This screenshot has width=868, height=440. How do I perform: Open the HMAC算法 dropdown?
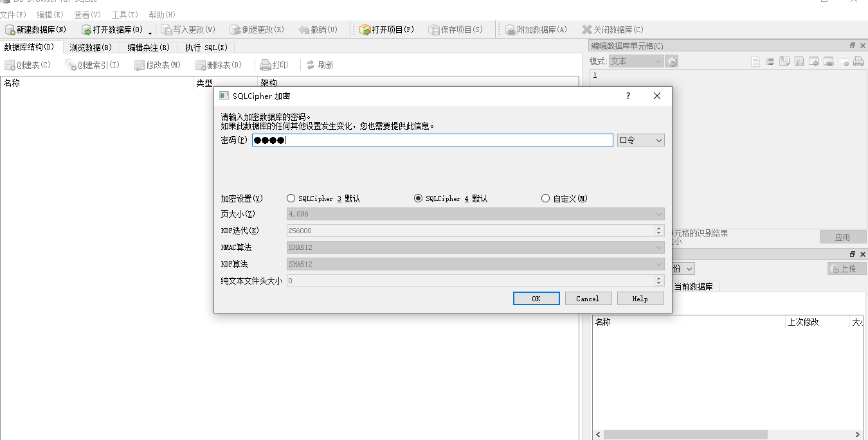coord(476,247)
